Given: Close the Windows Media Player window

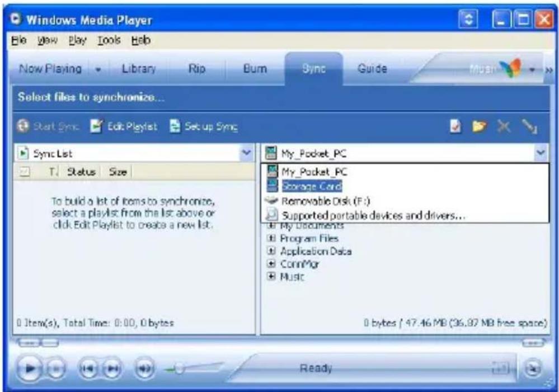Looking at the screenshot, I should [x=544, y=19].
